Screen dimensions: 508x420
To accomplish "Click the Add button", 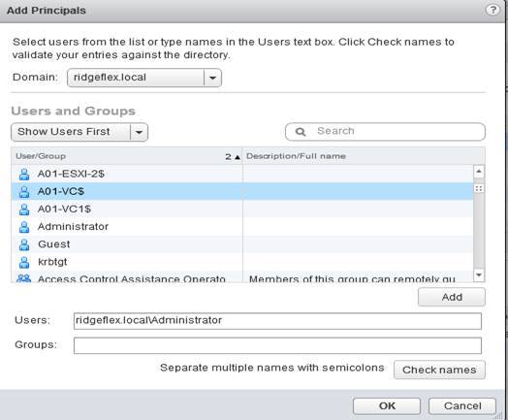I will tap(452, 297).
